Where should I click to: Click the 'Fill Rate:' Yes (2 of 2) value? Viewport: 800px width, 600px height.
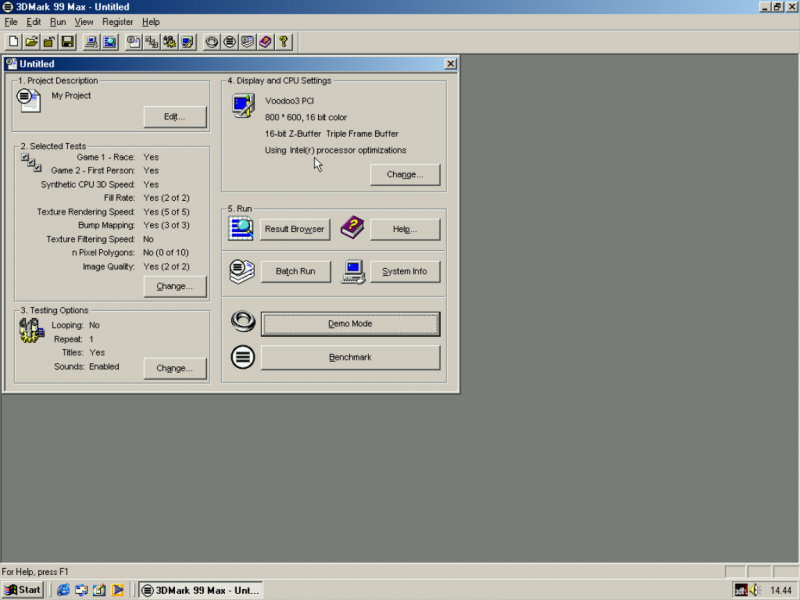click(166, 198)
